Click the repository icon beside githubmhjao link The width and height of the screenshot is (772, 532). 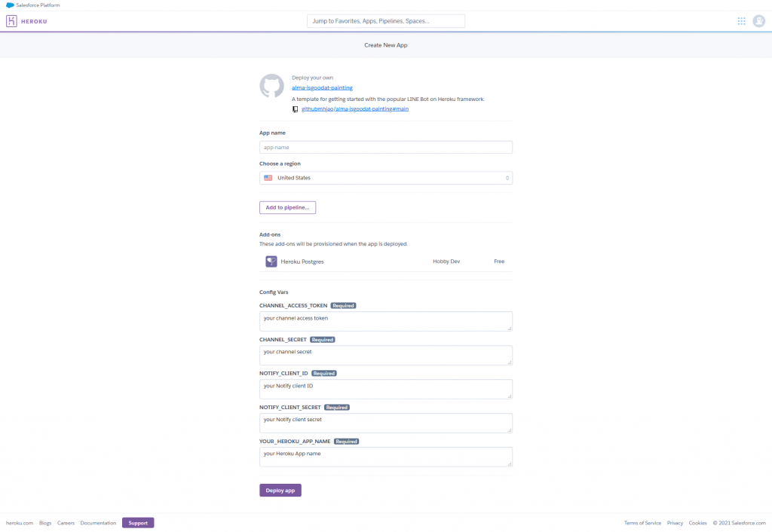click(295, 109)
